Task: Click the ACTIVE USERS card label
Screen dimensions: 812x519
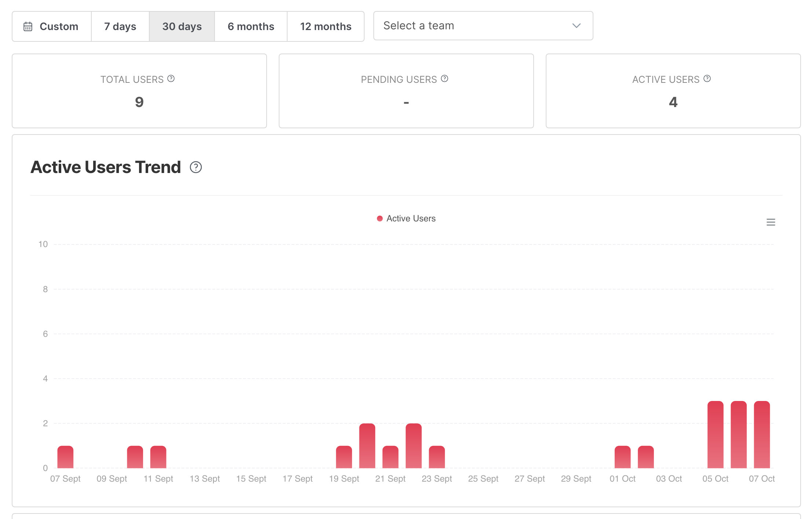Action: coord(666,80)
